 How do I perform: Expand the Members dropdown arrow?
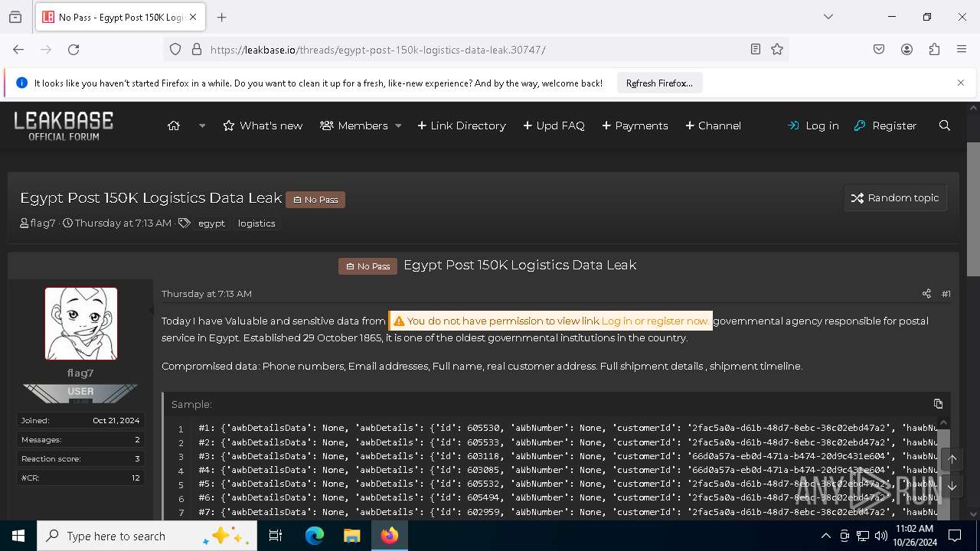[398, 126]
